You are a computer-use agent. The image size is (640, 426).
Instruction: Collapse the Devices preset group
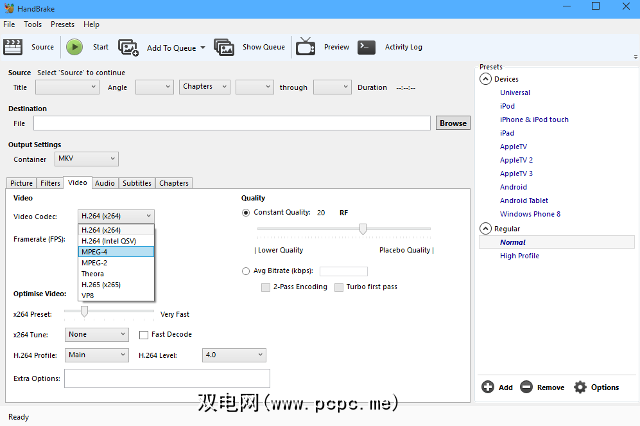[486, 79]
